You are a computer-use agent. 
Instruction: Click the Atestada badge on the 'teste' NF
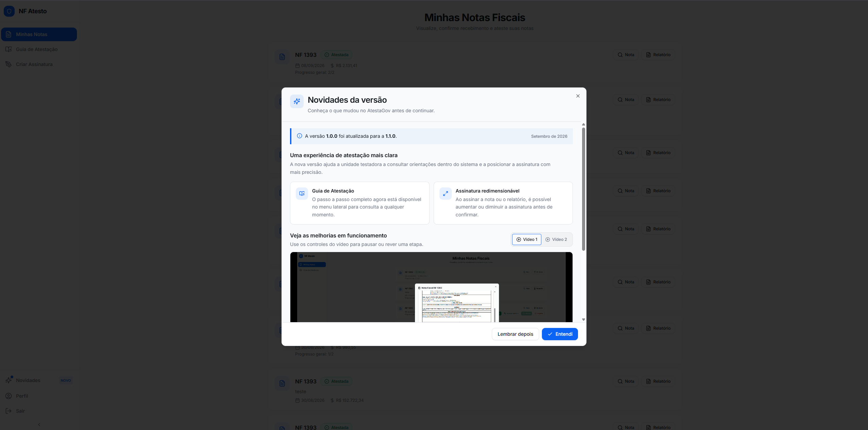(336, 381)
